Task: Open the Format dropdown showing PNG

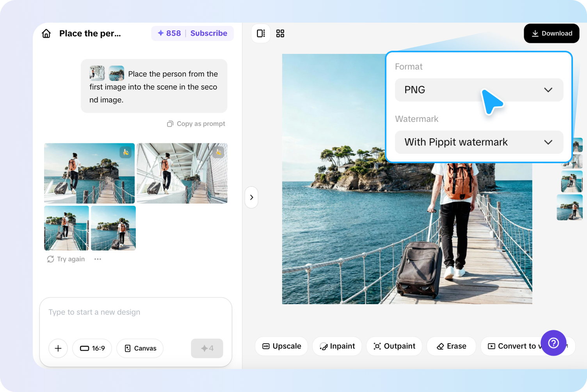Action: [479, 90]
